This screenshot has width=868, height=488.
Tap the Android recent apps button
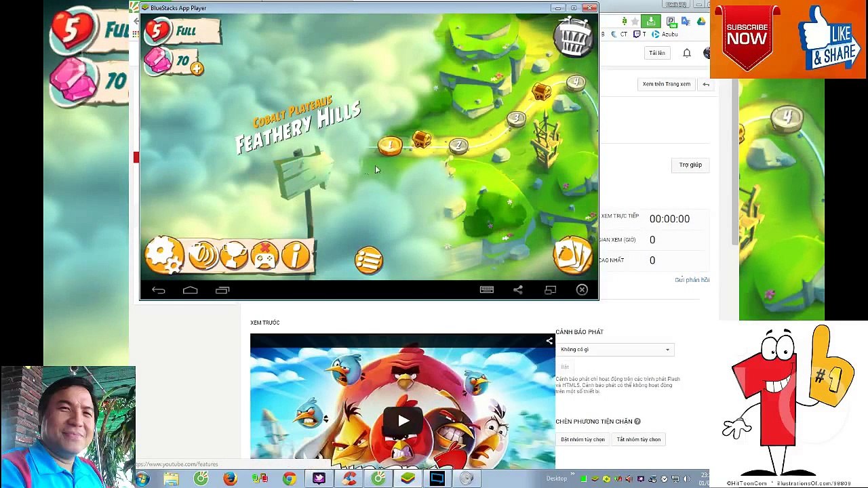point(222,290)
